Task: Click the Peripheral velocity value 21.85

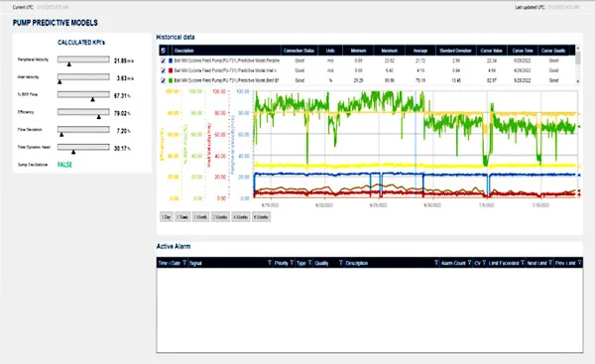Action: point(120,61)
